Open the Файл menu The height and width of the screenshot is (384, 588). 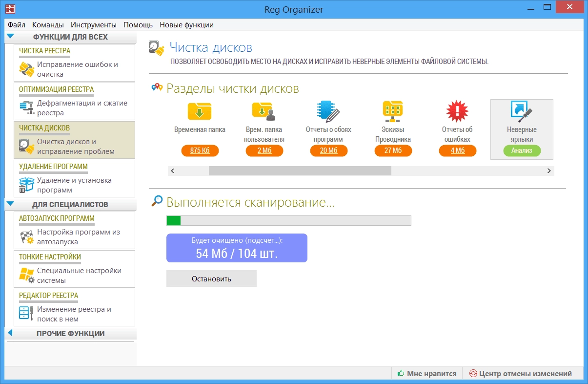[x=17, y=24]
